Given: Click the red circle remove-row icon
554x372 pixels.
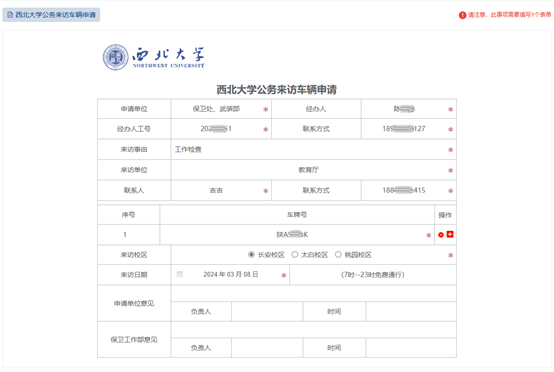Looking at the screenshot, I should pos(441,235).
